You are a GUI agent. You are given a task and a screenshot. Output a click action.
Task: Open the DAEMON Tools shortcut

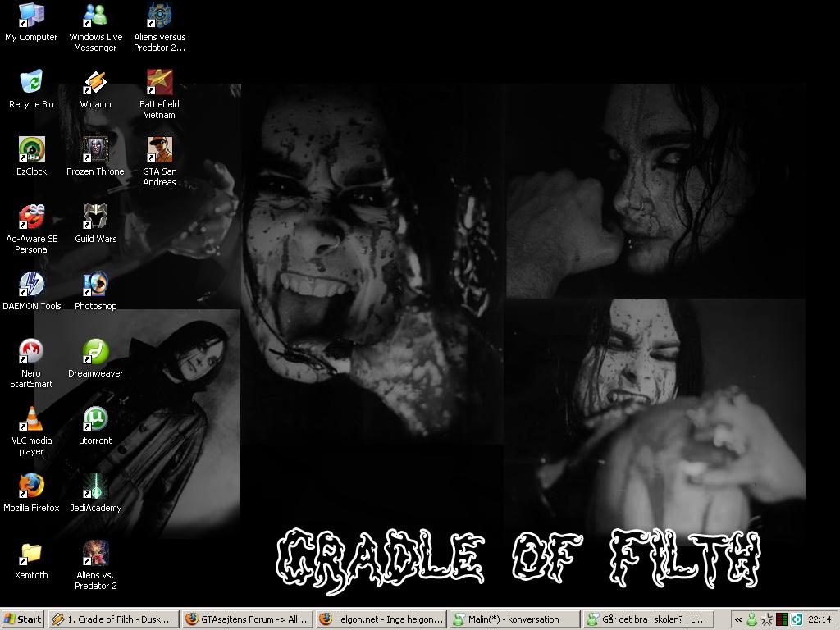click(x=31, y=285)
